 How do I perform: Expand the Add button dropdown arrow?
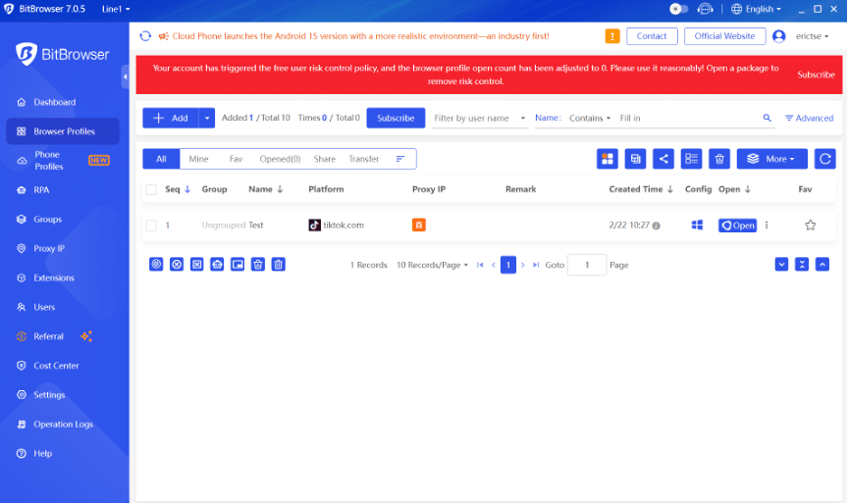[x=207, y=118]
